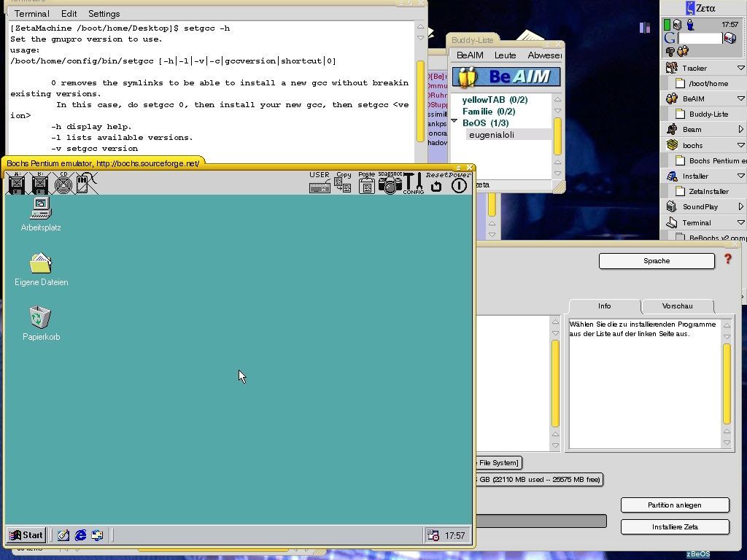The image size is (747, 560).
Task: Click the BeAIM buddies icon in Deskbar tray
Action: pos(683,50)
